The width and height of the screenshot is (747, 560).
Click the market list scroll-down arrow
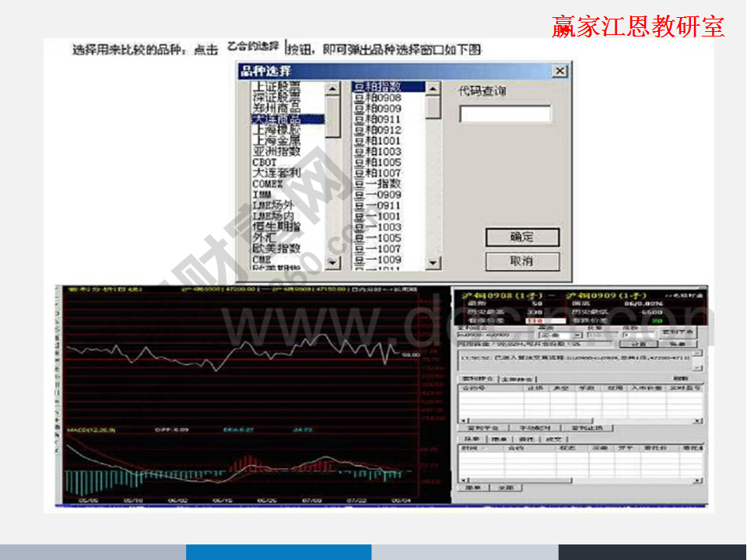(333, 264)
